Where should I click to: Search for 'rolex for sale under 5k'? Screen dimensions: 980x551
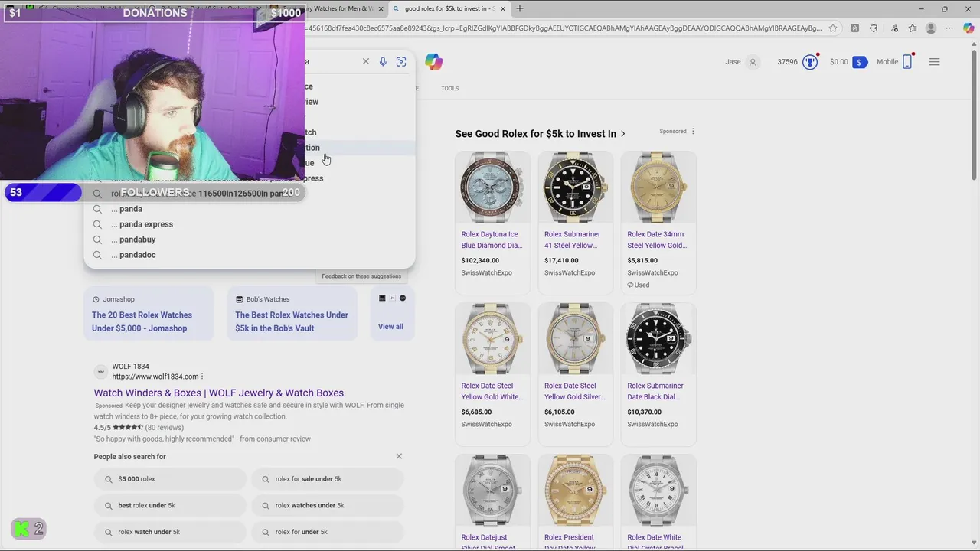328,479
